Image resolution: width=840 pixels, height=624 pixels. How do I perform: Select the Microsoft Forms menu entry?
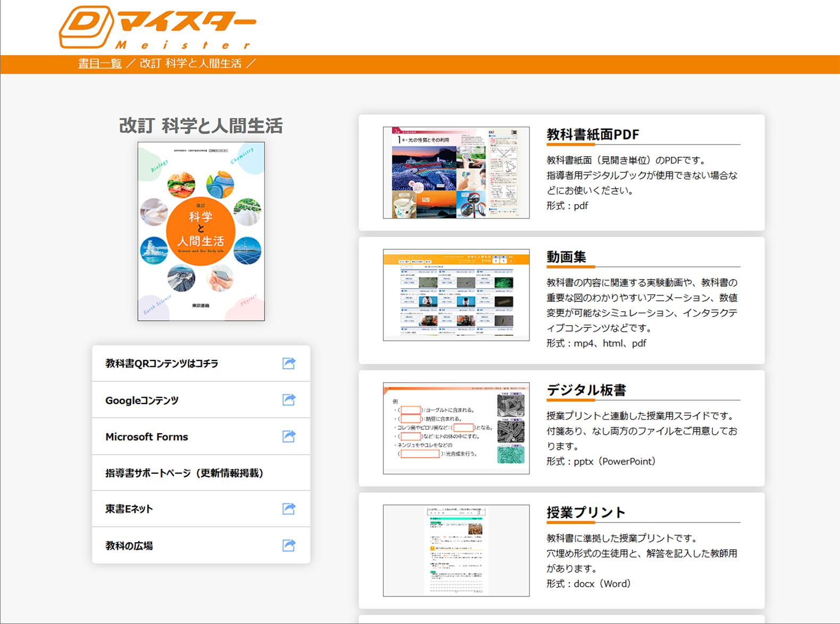(147, 437)
